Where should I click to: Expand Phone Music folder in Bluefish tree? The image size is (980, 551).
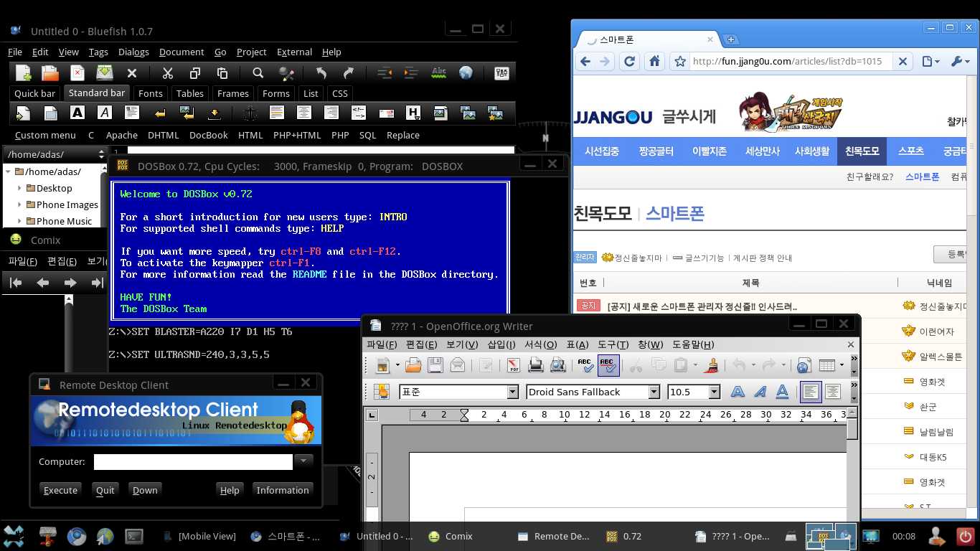(20, 221)
